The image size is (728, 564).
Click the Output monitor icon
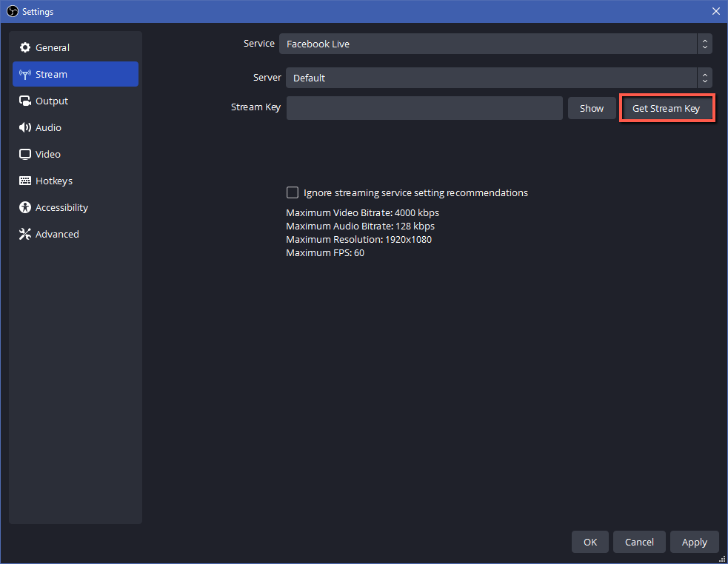tap(25, 101)
